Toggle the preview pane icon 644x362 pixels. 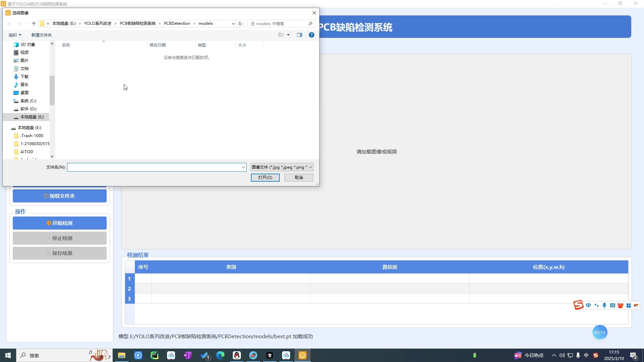(300, 35)
